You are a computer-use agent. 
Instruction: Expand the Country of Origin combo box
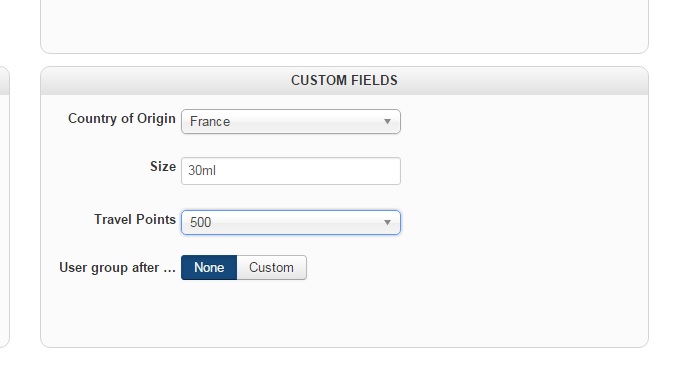[x=291, y=121]
